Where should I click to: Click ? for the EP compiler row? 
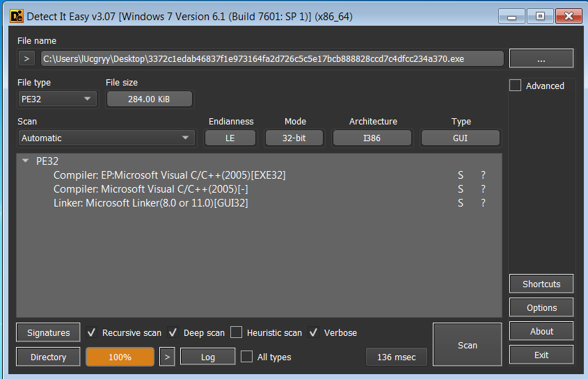484,175
